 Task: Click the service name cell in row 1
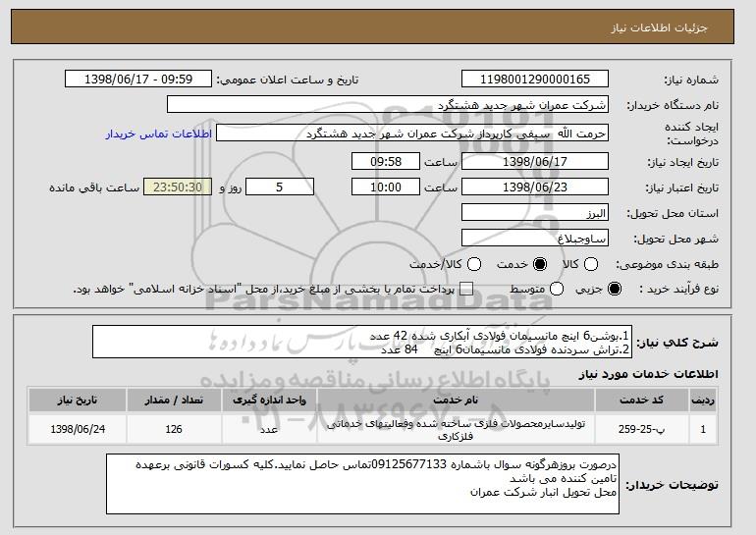[456, 429]
